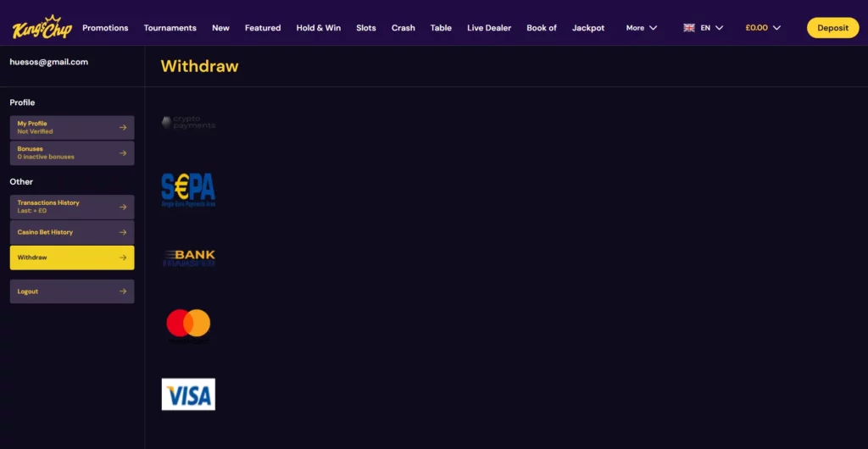Choose the Visa withdrawal method

pos(188,394)
